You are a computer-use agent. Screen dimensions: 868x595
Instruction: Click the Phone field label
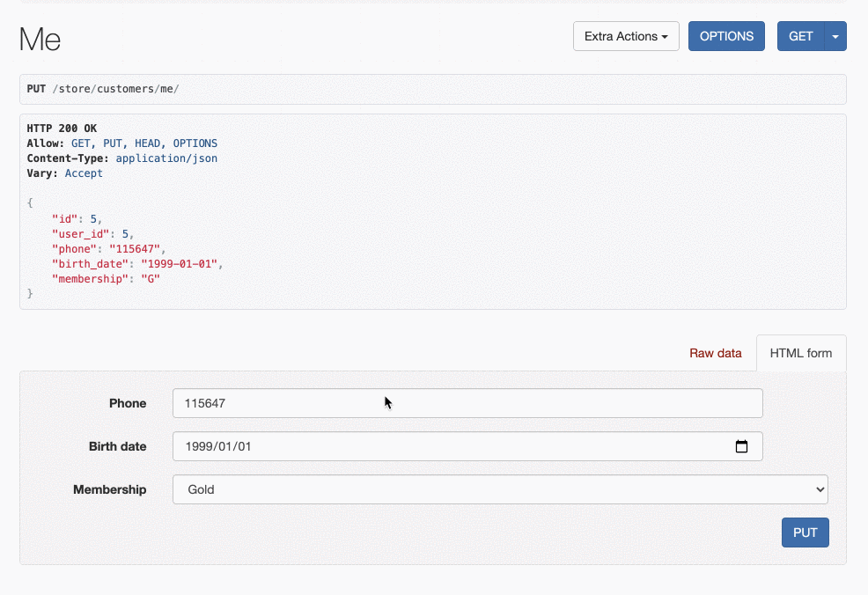coord(128,403)
